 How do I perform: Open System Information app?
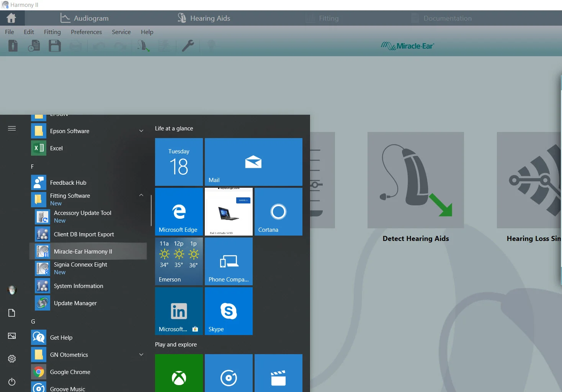pos(88,286)
